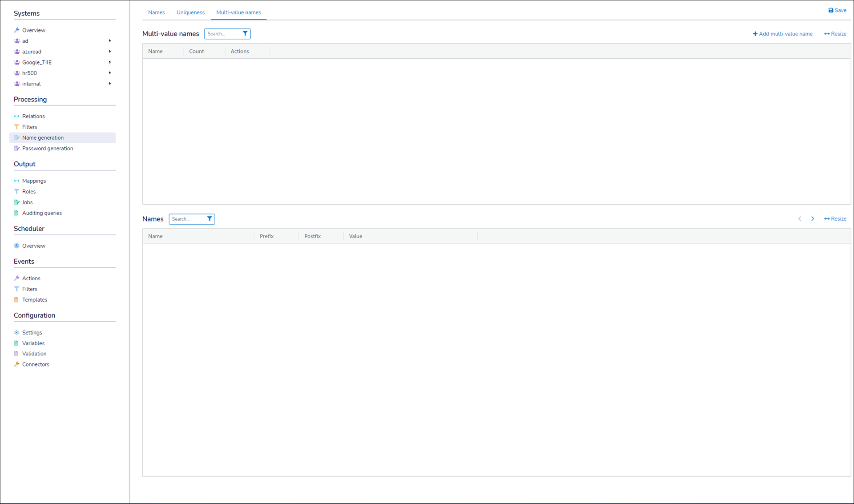Image resolution: width=854 pixels, height=504 pixels.
Task: Click Resize link for Names table
Action: (835, 219)
